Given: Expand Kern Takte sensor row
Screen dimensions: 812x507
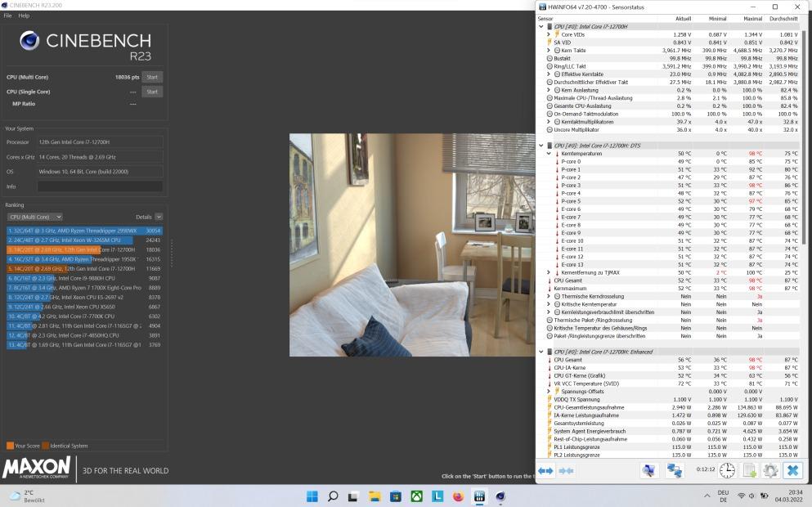Looking at the screenshot, I should (549, 50).
